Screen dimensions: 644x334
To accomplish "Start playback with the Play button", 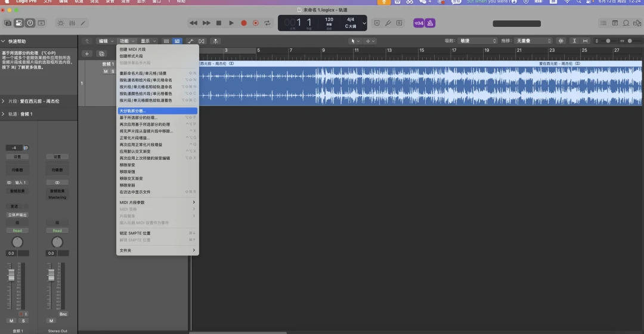I will point(231,23).
